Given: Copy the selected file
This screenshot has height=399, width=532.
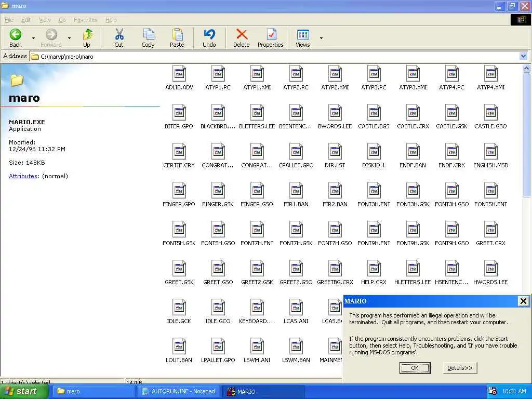Looking at the screenshot, I should coord(148,38).
